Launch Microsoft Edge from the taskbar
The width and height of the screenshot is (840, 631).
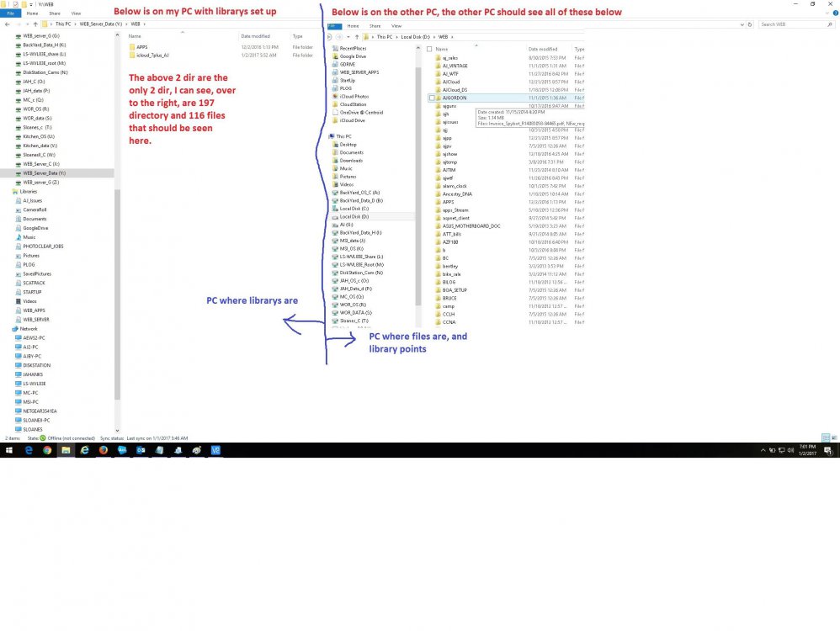29,450
